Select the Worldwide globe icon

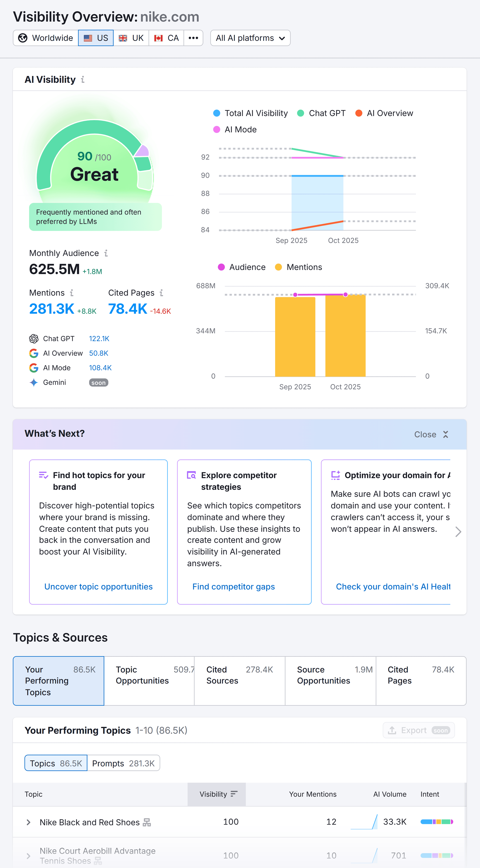[x=22, y=38]
